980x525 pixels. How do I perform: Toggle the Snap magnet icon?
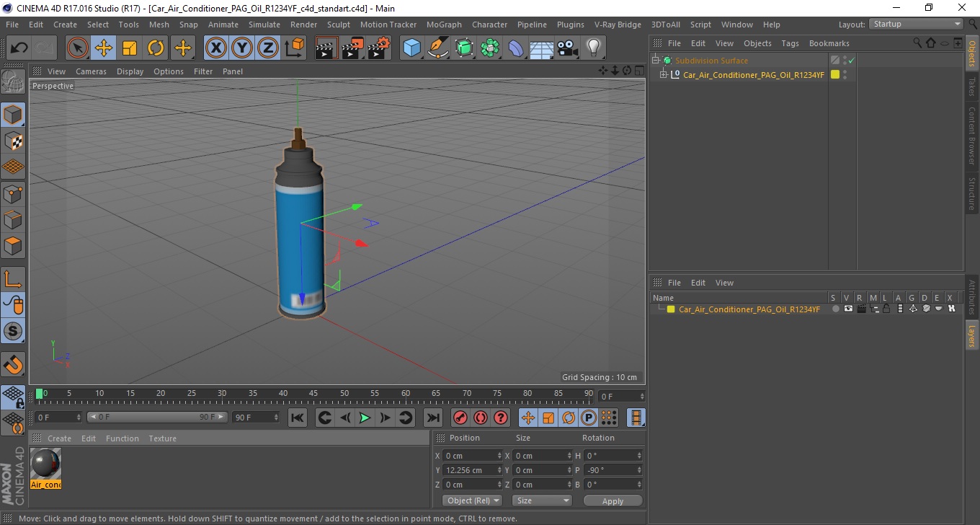pyautogui.click(x=13, y=364)
